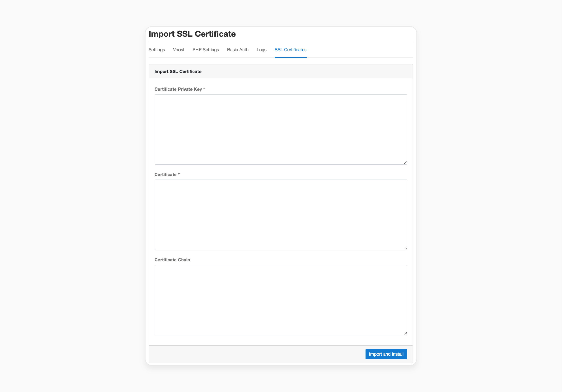Click the large 'Import SSL Certificate' page title
The width and height of the screenshot is (562, 392).
[x=192, y=34]
